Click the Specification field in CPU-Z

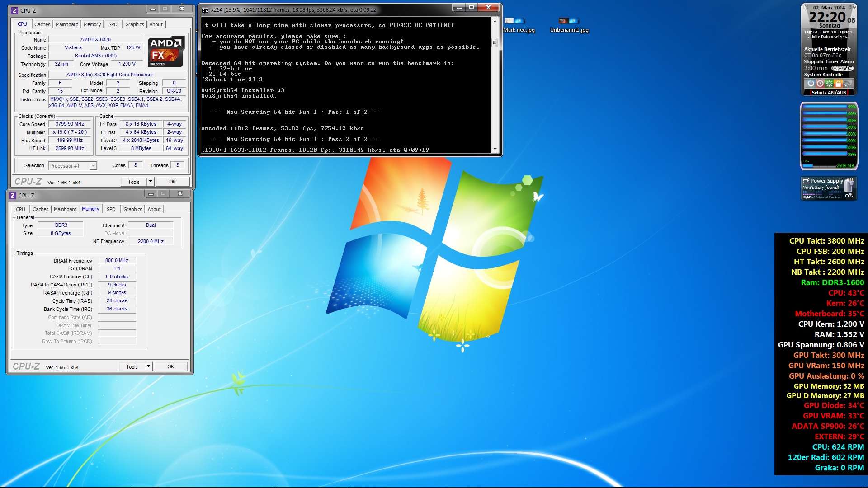[117, 75]
